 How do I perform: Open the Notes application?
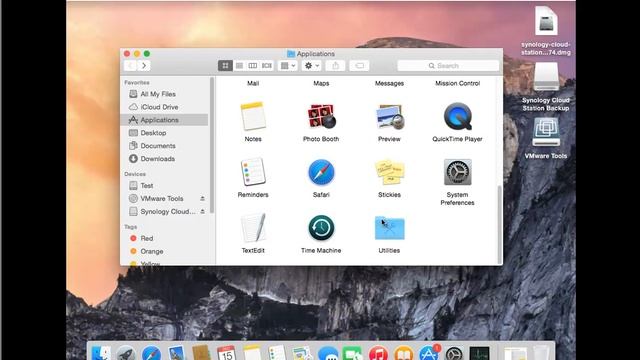point(253,117)
